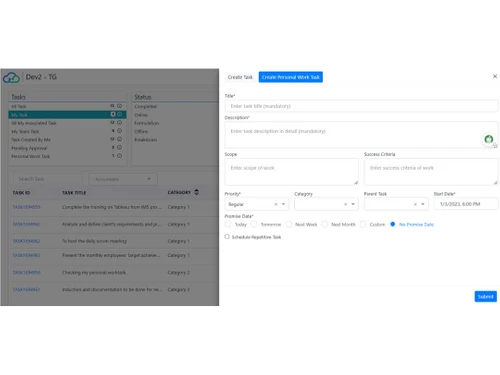The height and width of the screenshot is (375, 500).
Task: Click the TASK ID column header
Action: (21, 193)
